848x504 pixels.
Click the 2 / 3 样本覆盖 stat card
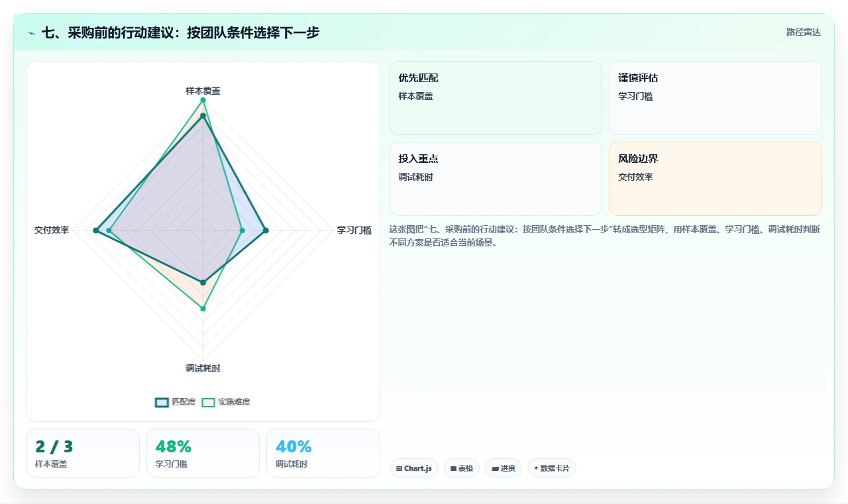tap(83, 453)
